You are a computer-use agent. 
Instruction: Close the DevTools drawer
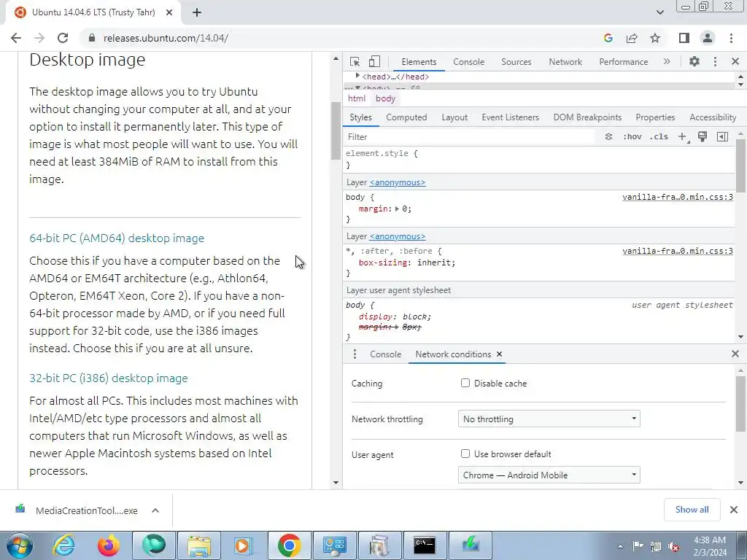(735, 354)
